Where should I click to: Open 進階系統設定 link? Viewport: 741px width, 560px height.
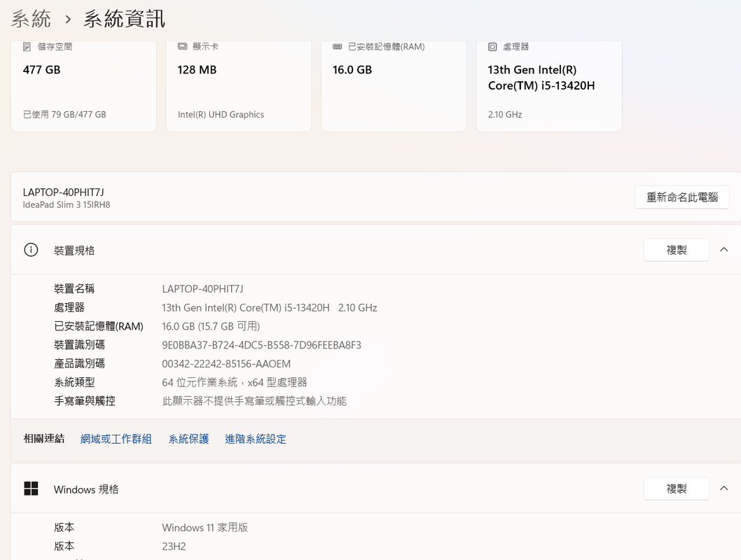coord(256,439)
